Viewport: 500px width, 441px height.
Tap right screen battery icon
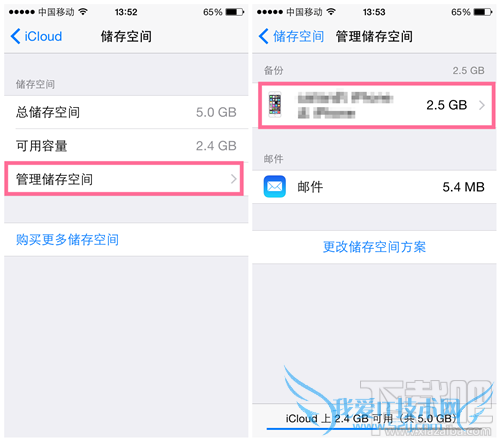[x=483, y=12]
